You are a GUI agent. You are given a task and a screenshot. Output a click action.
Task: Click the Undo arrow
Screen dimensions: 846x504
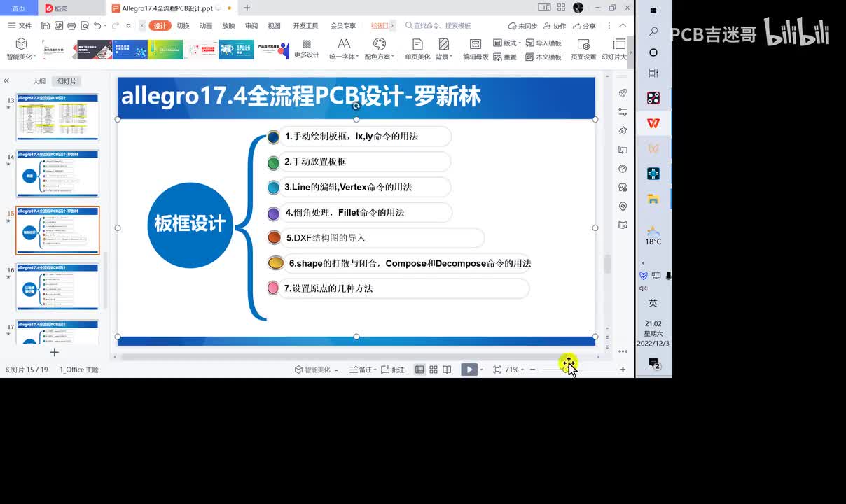97,26
